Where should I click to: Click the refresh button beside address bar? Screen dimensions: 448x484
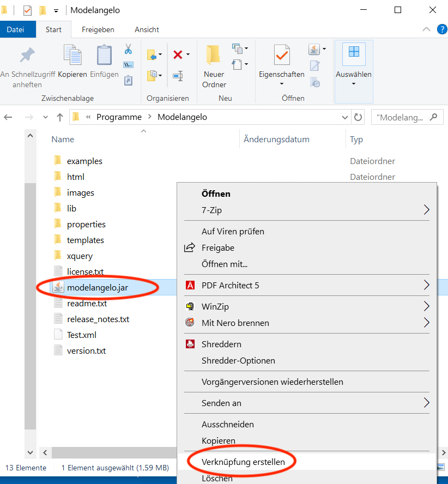point(358,117)
